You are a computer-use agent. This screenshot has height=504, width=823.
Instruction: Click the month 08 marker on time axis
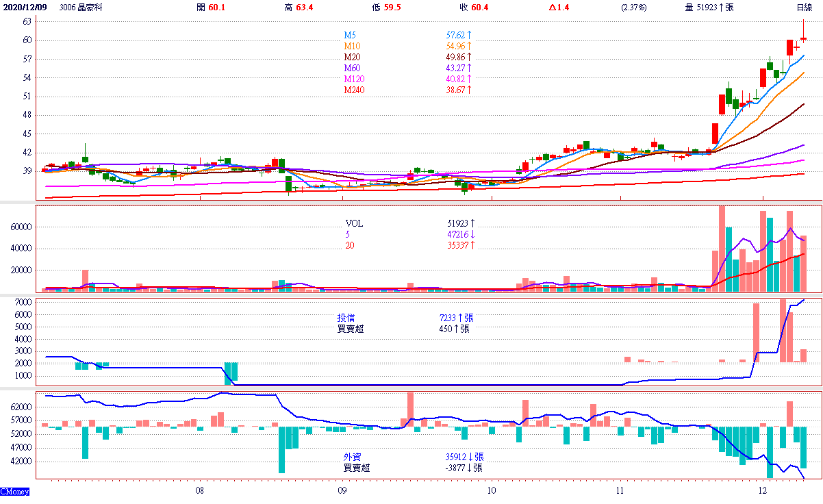coord(199,491)
